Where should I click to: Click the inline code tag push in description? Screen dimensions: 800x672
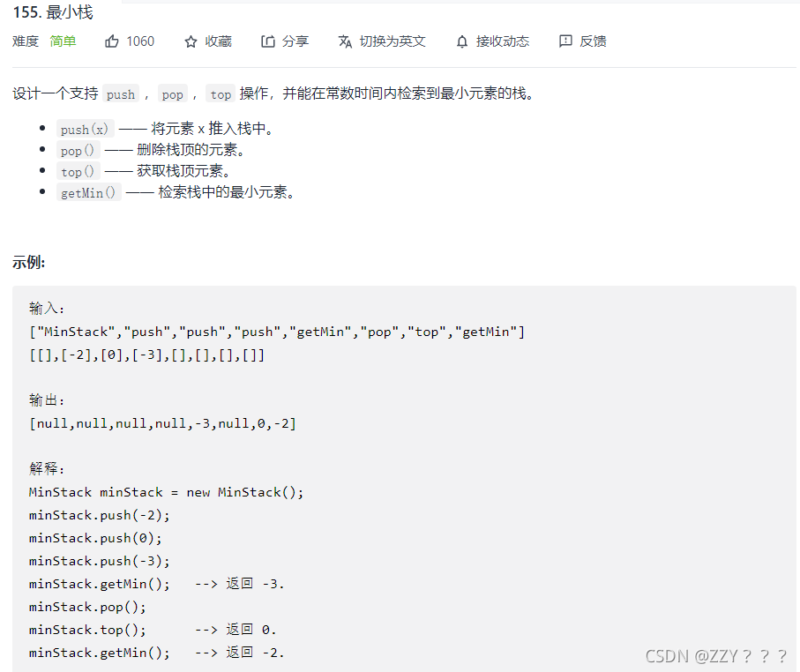(x=121, y=93)
